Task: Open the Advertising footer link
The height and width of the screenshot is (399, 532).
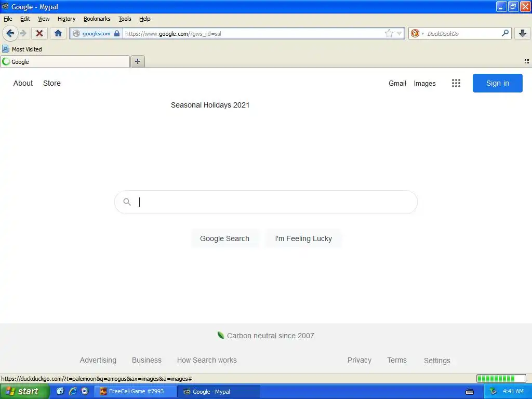Action: pos(98,360)
